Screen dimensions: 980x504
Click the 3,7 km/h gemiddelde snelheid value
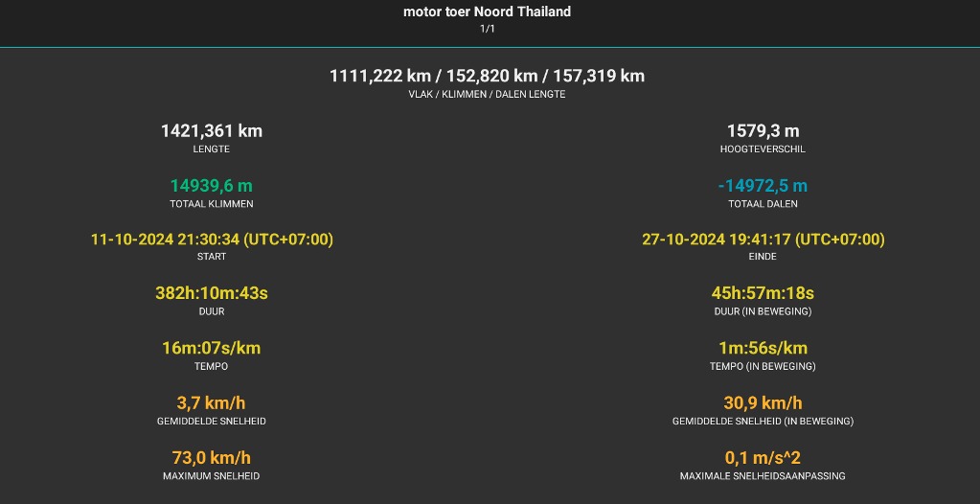[x=212, y=403]
